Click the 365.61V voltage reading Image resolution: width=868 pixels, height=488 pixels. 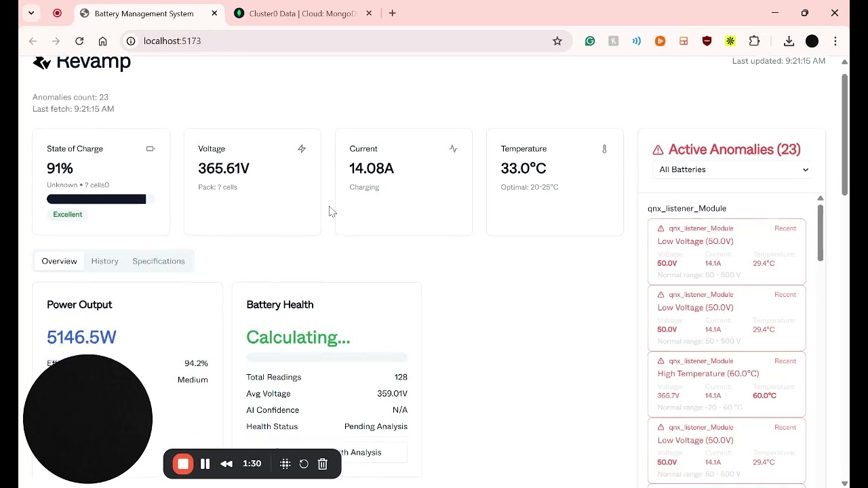pos(224,168)
